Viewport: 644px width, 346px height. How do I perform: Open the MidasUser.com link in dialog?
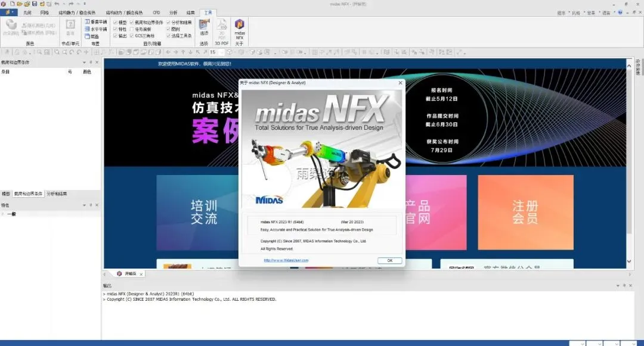(286, 260)
